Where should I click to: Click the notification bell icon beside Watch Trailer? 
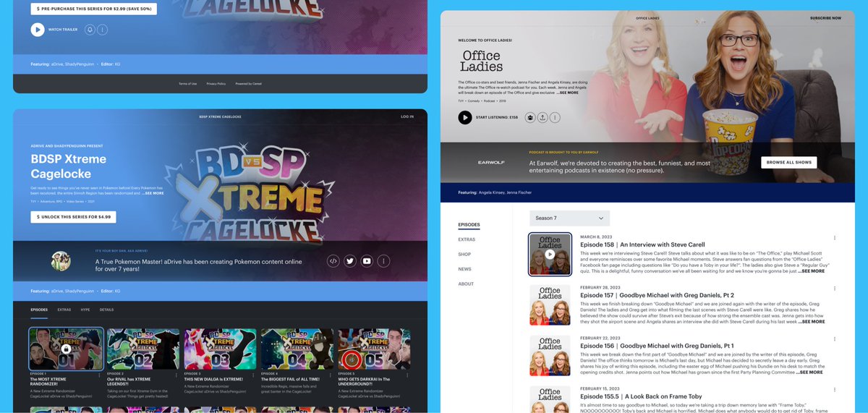point(90,30)
